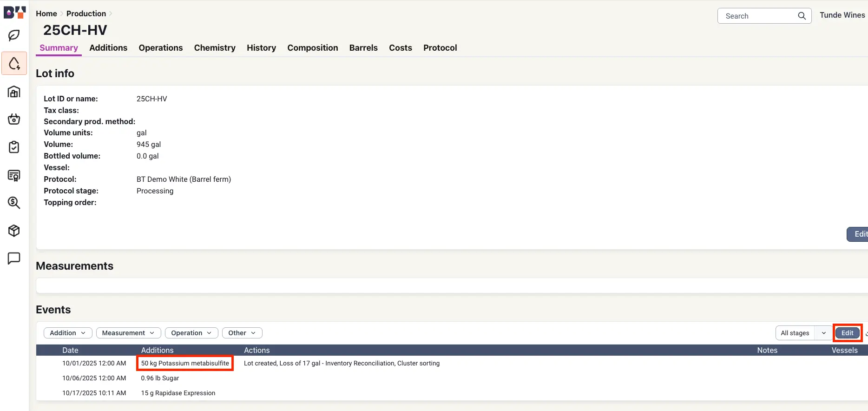Open the droplet production icon in sidebar
The height and width of the screenshot is (411, 868).
[x=14, y=63]
